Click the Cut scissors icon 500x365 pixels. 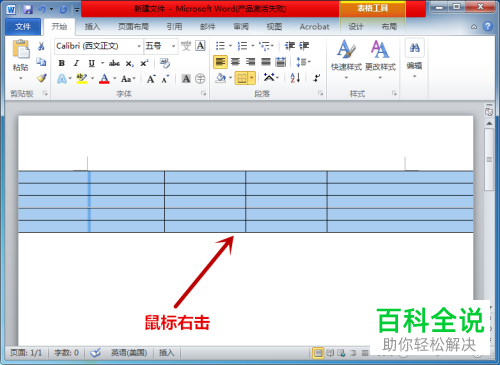(x=41, y=46)
